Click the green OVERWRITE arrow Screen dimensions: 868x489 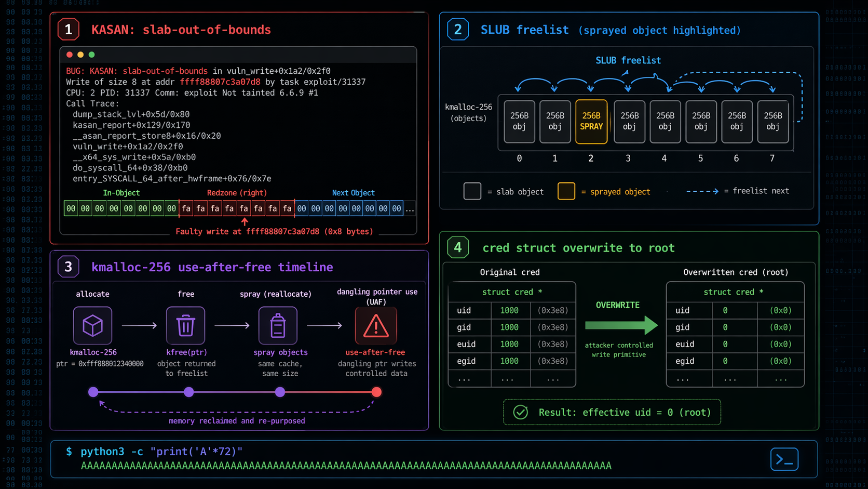621,325
